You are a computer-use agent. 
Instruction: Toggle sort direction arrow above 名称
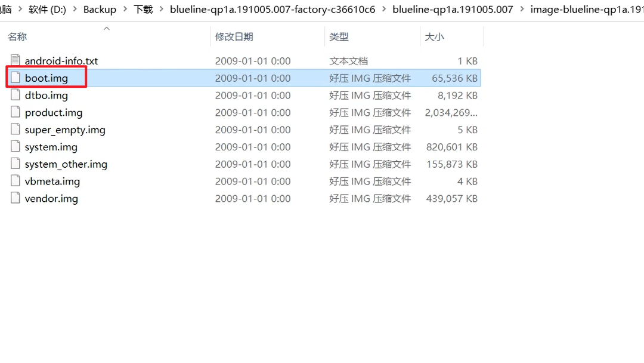click(x=106, y=29)
